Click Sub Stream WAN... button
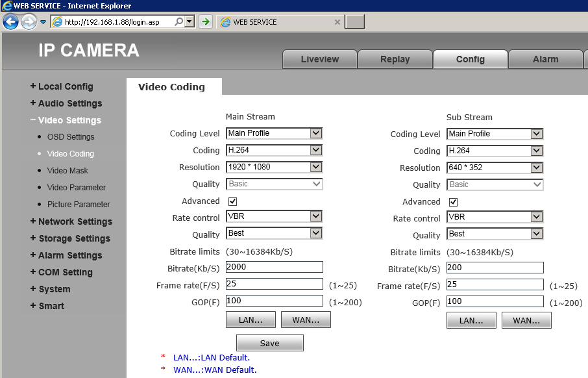The height and width of the screenshot is (378, 588). click(526, 321)
